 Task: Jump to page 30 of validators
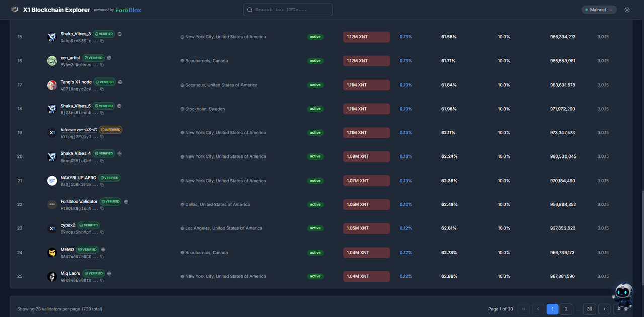[x=589, y=309]
